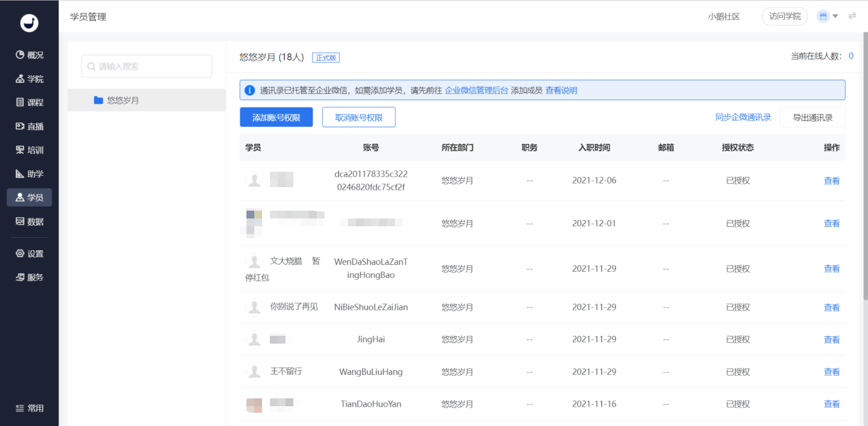The width and height of the screenshot is (868, 426).
Task: Select the 学员 students menu item
Action: 29,198
